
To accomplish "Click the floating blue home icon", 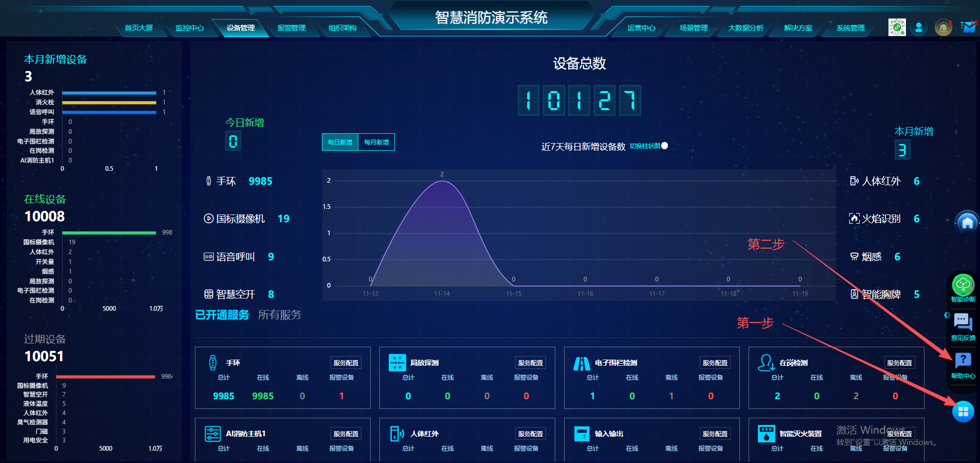I will pyautogui.click(x=967, y=223).
